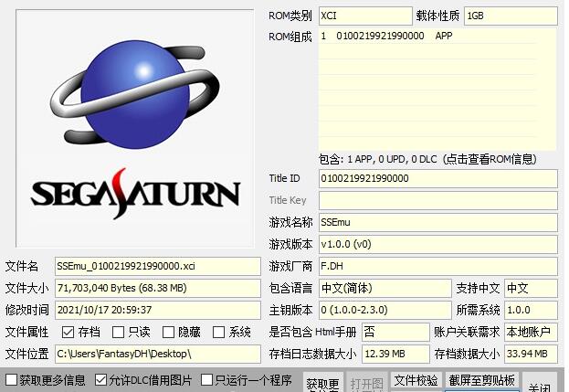
Task: Click the Title Key label
Action: [x=288, y=200]
